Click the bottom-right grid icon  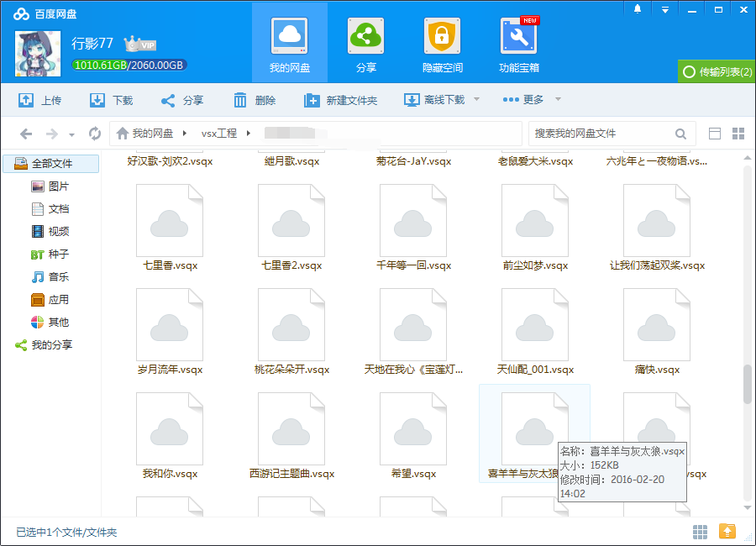[x=700, y=532]
